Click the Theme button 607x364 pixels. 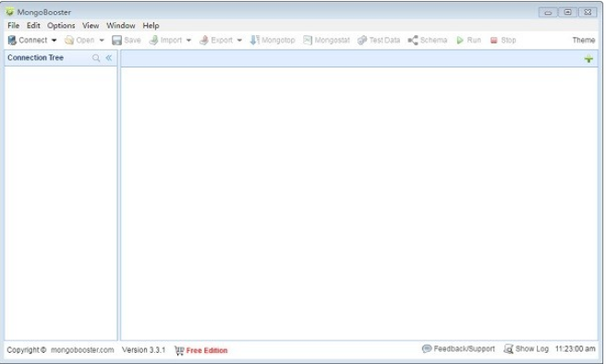pos(583,41)
